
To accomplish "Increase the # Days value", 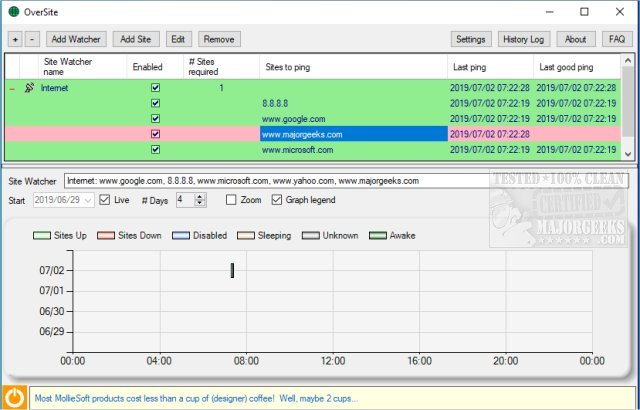I will click(x=200, y=197).
